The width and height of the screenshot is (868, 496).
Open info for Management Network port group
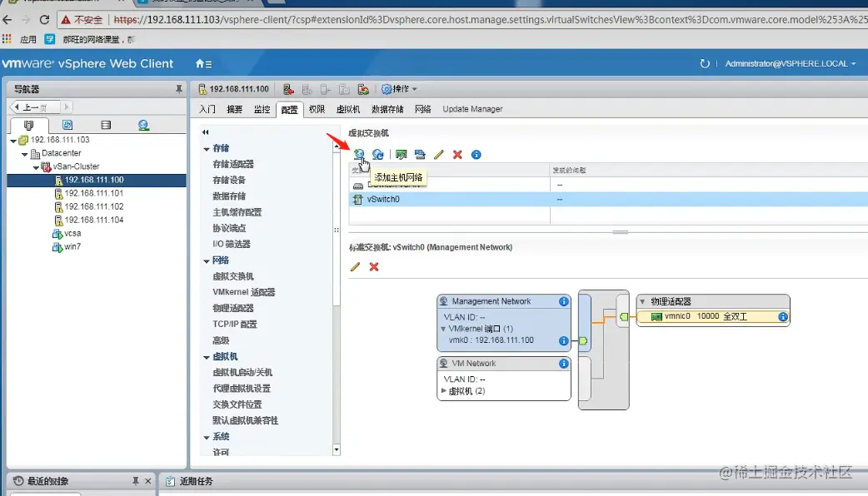click(x=564, y=301)
